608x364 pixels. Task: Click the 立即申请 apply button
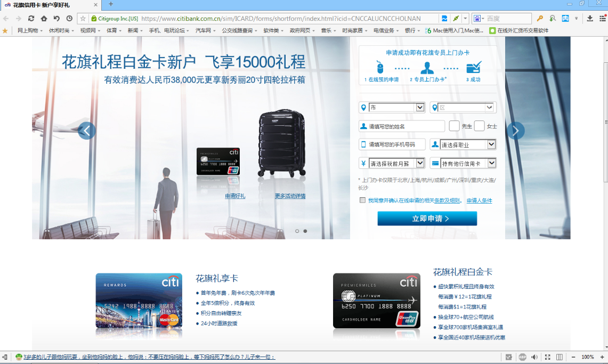coord(427,219)
